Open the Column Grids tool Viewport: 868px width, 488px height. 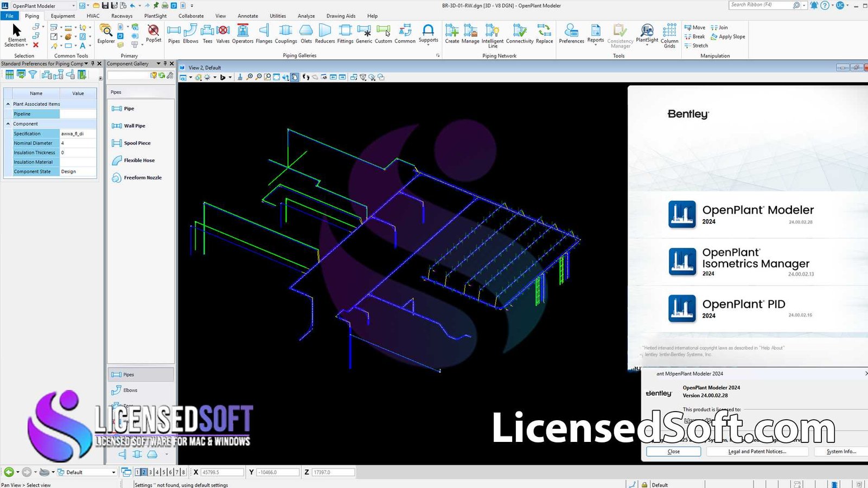669,36
